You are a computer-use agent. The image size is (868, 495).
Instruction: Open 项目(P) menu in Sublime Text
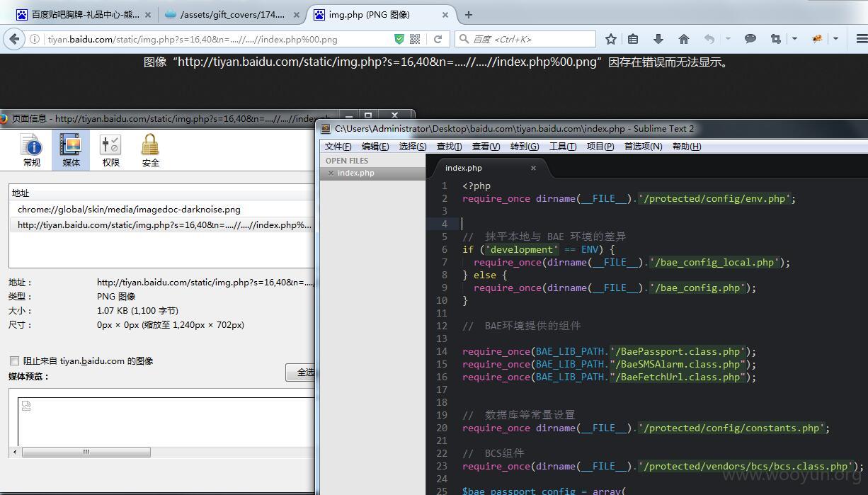click(x=600, y=147)
